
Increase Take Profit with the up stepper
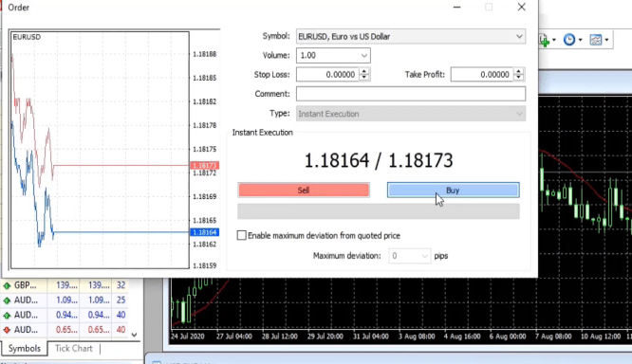519,71
